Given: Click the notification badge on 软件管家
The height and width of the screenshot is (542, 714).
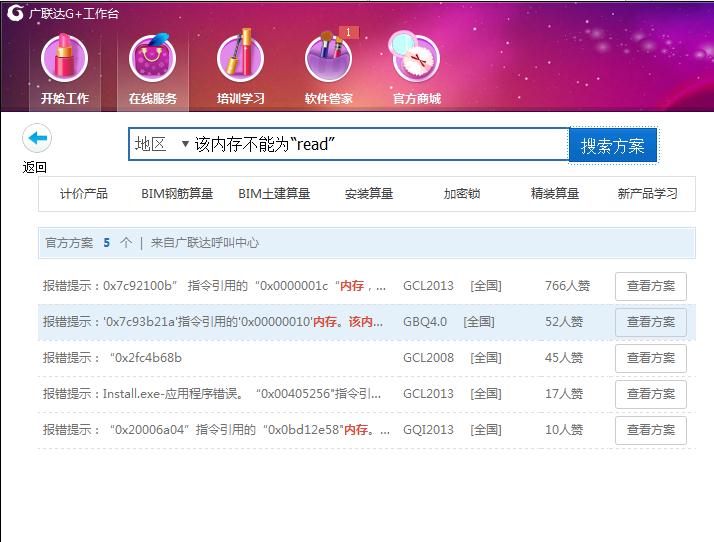Looking at the screenshot, I should (348, 32).
